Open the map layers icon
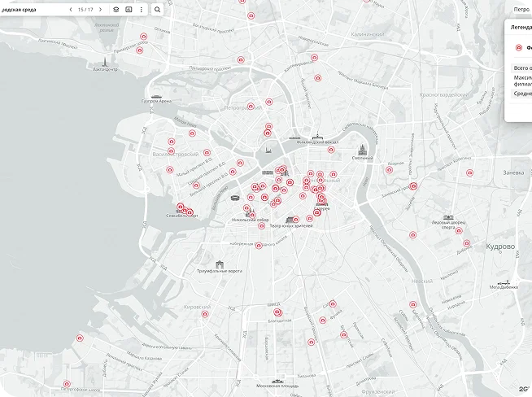 (116, 9)
